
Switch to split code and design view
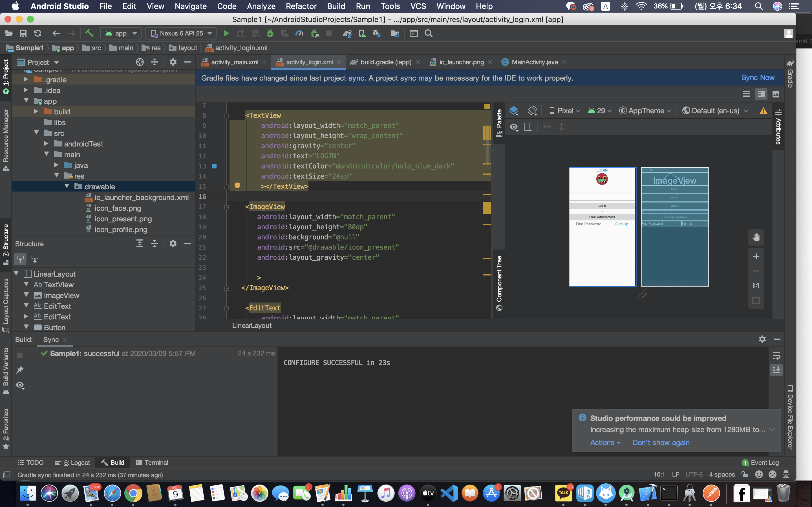tap(761, 95)
